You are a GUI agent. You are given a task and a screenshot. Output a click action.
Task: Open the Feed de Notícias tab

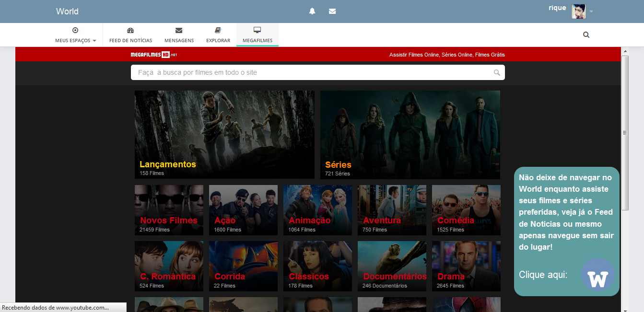tap(130, 35)
